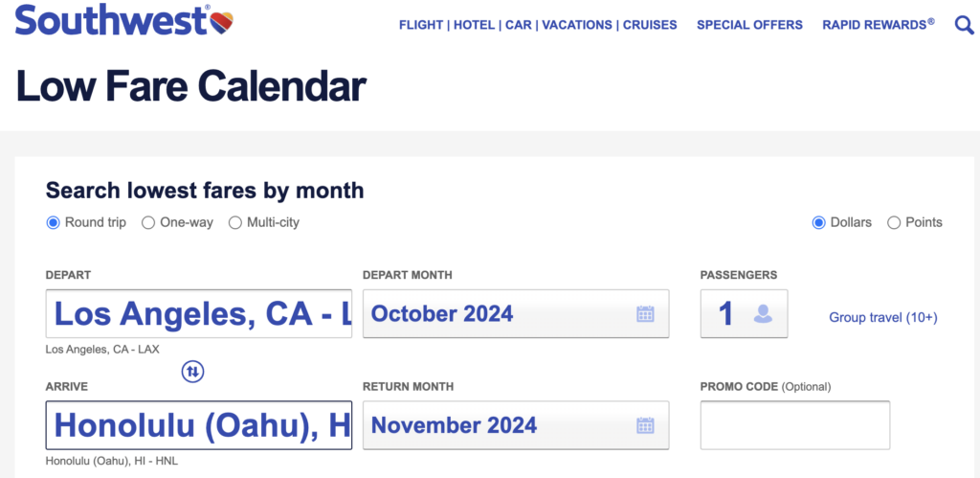The height and width of the screenshot is (478, 980).
Task: Click the Arrive airport field
Action: 198,425
